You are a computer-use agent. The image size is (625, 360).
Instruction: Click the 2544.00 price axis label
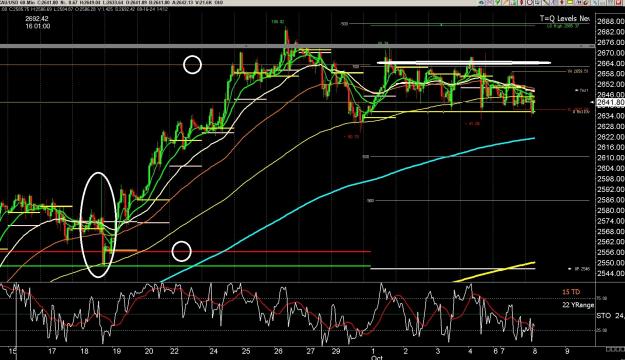tap(611, 273)
